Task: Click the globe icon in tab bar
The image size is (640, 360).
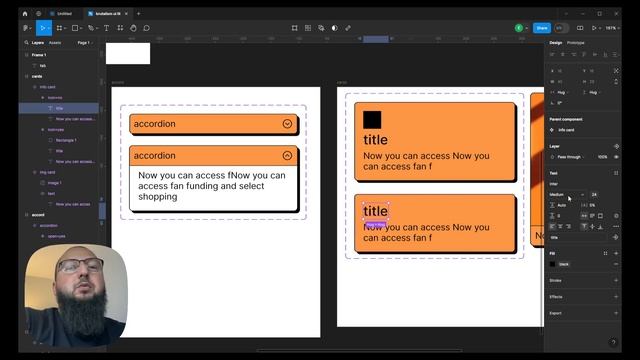Action: coord(38,13)
